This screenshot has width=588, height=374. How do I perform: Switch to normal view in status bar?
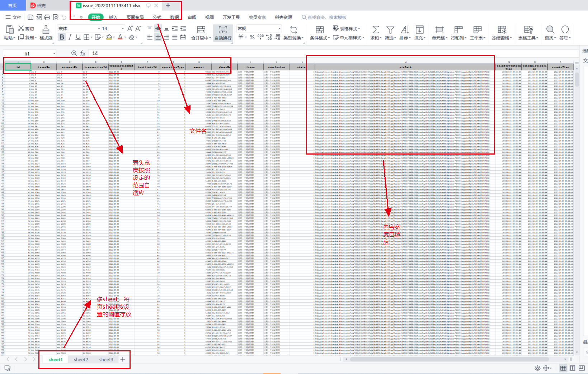(563, 368)
